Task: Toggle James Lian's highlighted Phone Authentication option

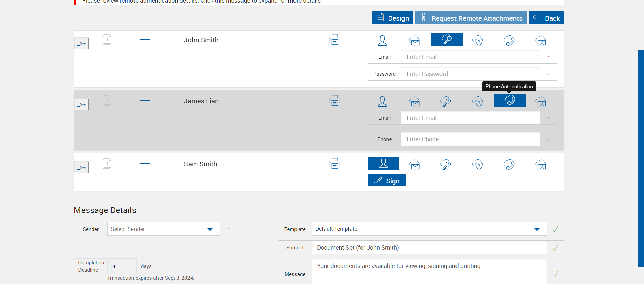Action: pos(510,100)
